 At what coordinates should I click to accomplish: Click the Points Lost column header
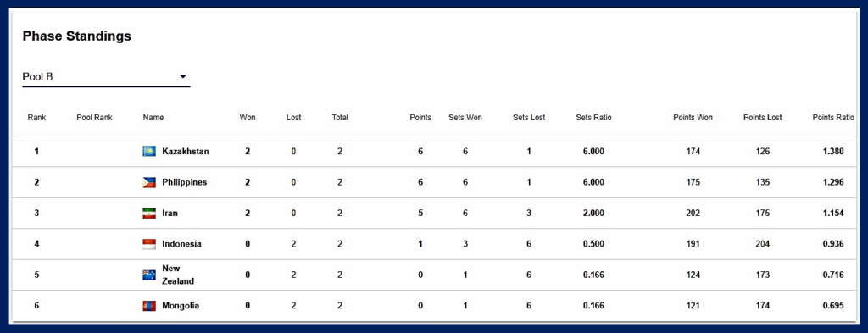pos(762,118)
